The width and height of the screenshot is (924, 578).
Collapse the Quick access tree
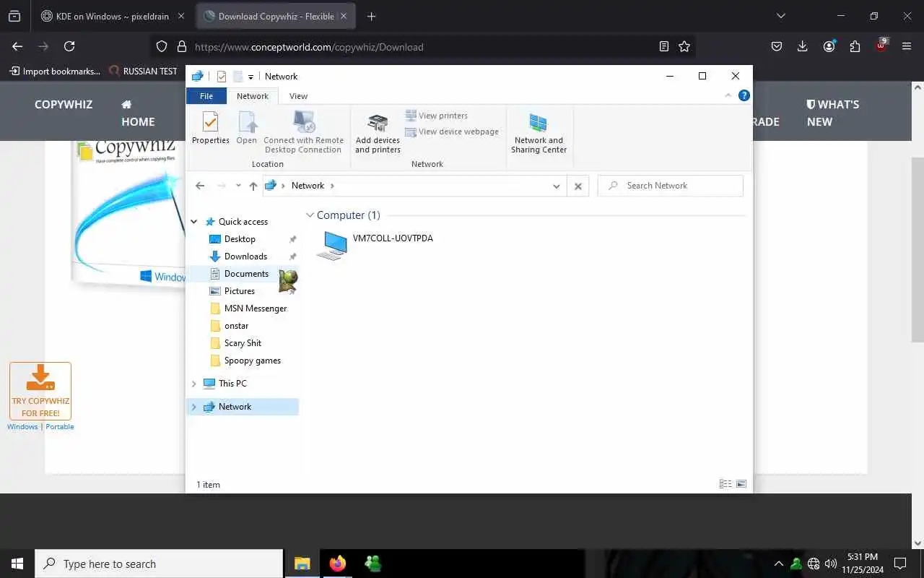(x=193, y=222)
